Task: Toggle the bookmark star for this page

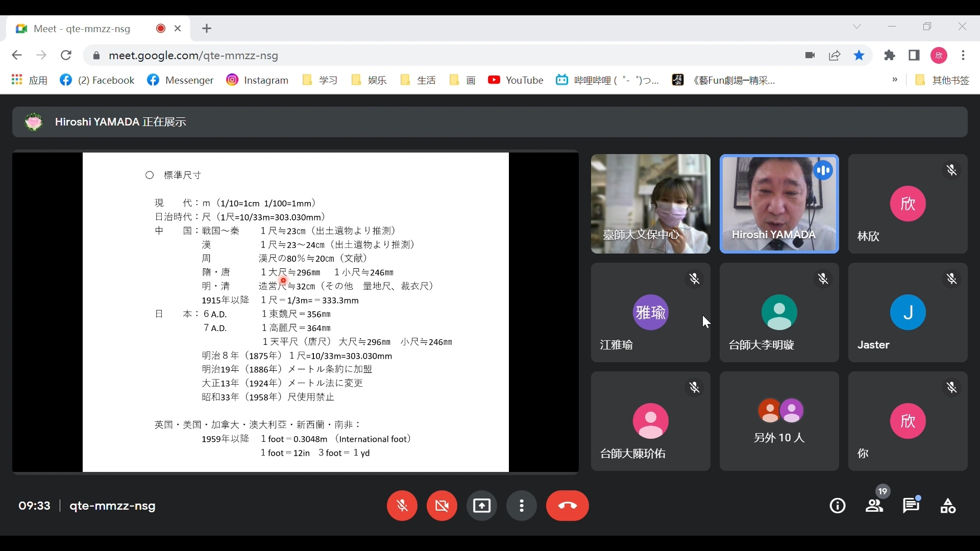Action: (x=860, y=56)
